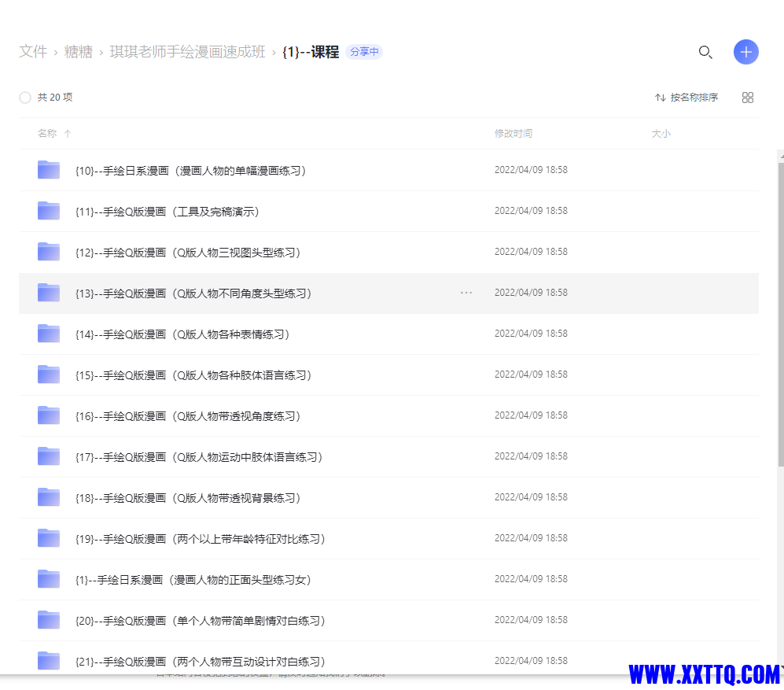Click the vertical scrollbar thumb
This screenshot has width=784, height=690.
(781, 314)
